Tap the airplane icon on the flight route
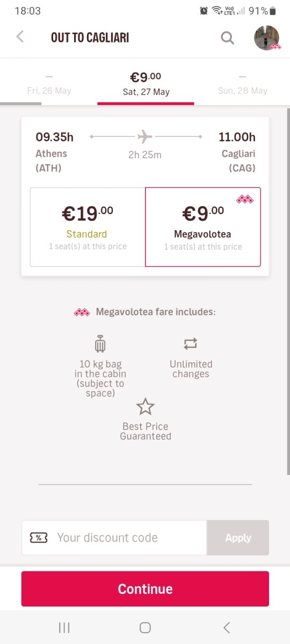This screenshot has height=644, width=290. [145, 137]
